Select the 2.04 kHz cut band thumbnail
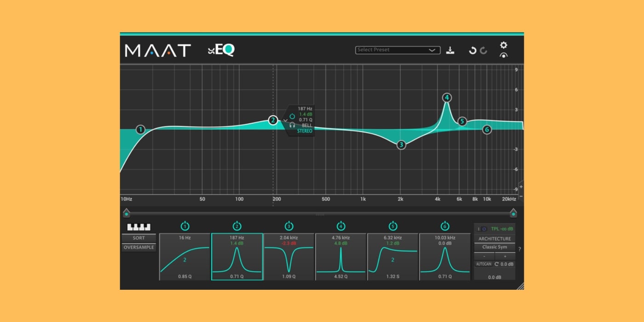Image resolution: width=644 pixels, height=322 pixels. (289, 257)
